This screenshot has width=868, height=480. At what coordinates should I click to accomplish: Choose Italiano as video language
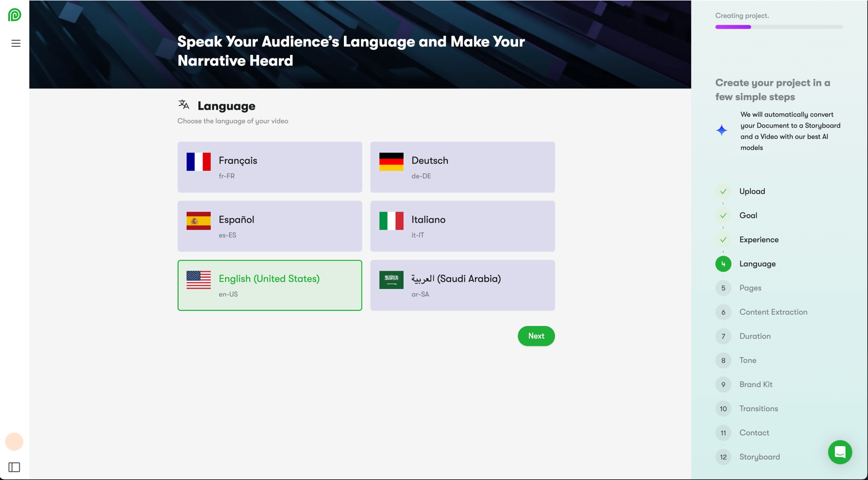(x=463, y=226)
